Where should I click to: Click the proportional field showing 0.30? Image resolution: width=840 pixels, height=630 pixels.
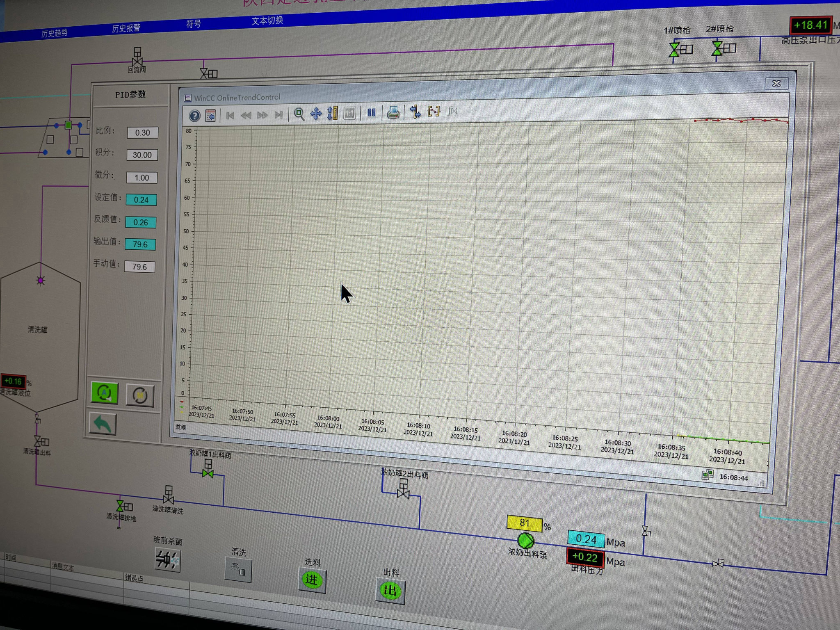tap(142, 132)
